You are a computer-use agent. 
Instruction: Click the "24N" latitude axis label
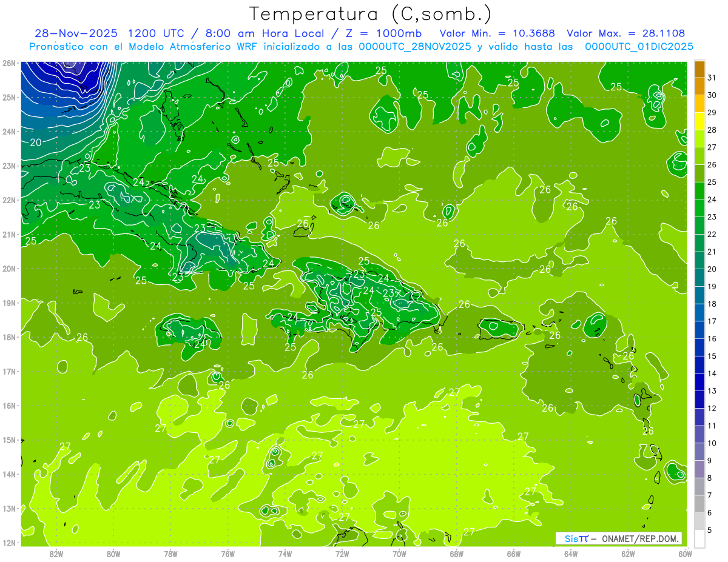[x=8, y=132]
